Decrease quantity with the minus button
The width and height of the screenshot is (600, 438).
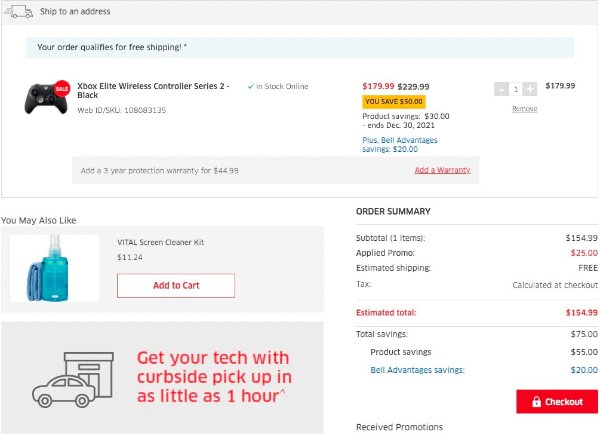click(x=501, y=89)
